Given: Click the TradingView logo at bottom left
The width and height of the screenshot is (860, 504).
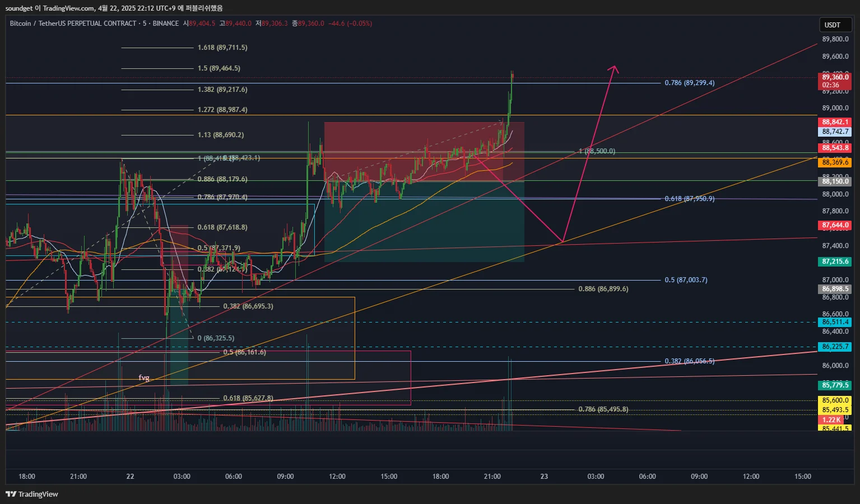Looking at the screenshot, I should coord(32,494).
